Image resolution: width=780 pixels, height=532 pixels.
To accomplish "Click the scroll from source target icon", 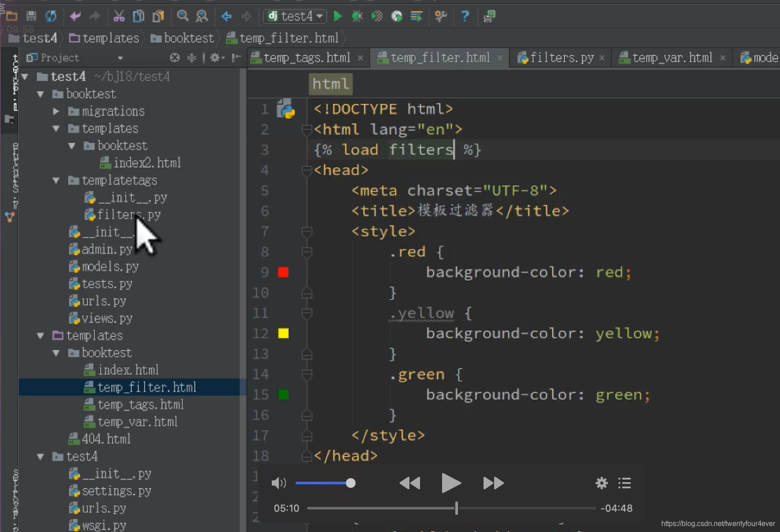I will click(x=175, y=58).
